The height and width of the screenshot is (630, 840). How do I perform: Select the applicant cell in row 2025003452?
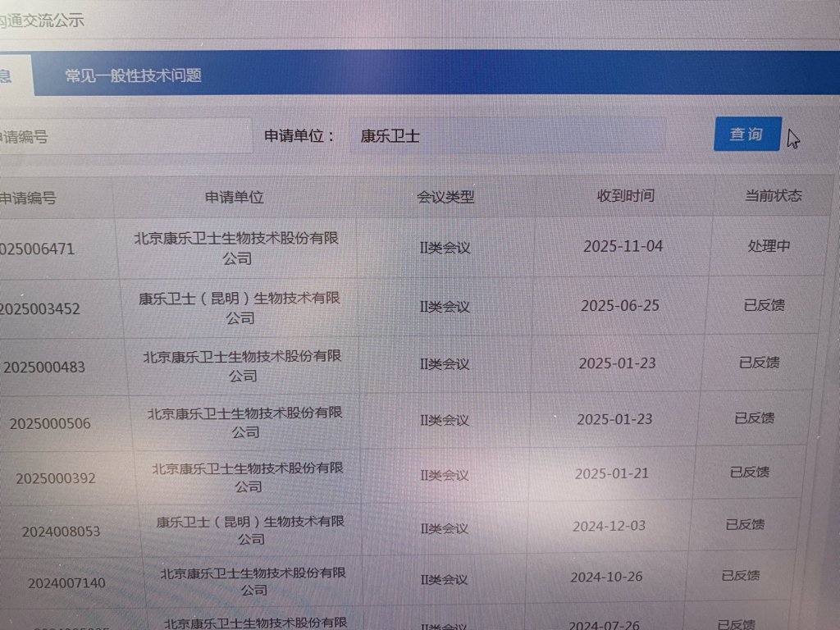click(240, 308)
